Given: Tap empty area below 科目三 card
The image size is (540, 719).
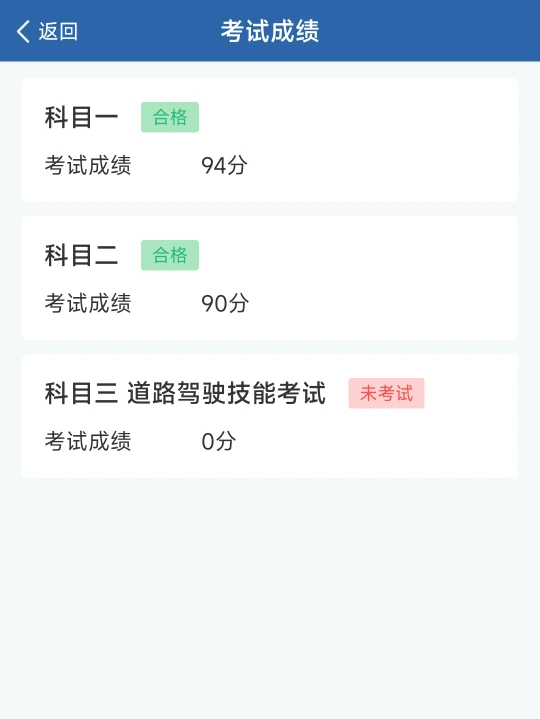Looking at the screenshot, I should 270,596.
